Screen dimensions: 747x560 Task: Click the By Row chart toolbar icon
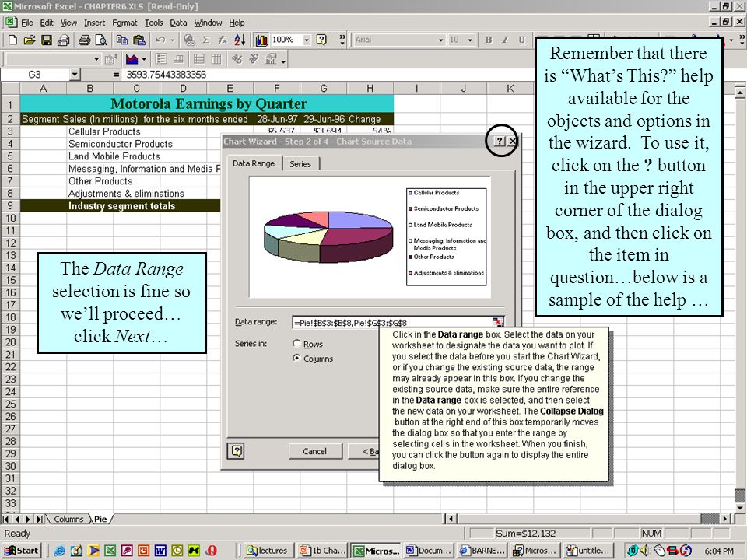[x=199, y=60]
